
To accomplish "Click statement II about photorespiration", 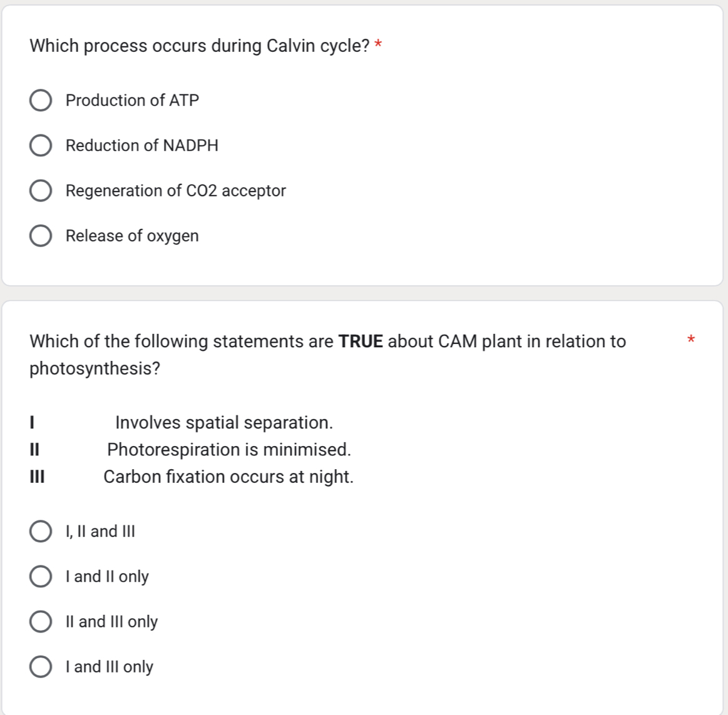I will pos(228,449).
